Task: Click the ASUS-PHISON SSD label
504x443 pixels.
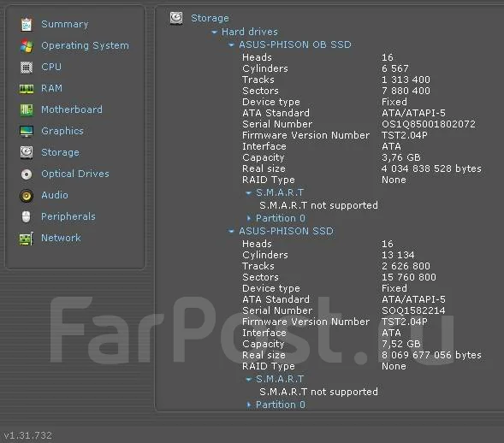Action: (286, 231)
